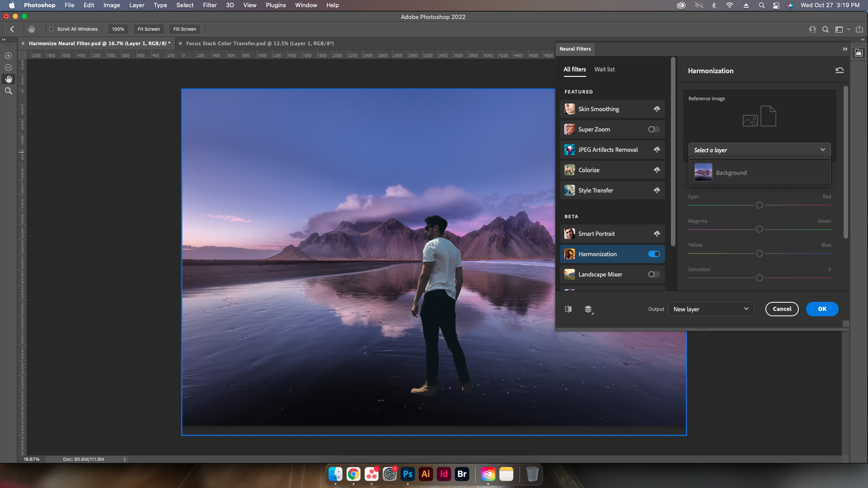Select the Landscape Mixer filter row
Viewport: 868px width, 488px height.
click(612, 274)
